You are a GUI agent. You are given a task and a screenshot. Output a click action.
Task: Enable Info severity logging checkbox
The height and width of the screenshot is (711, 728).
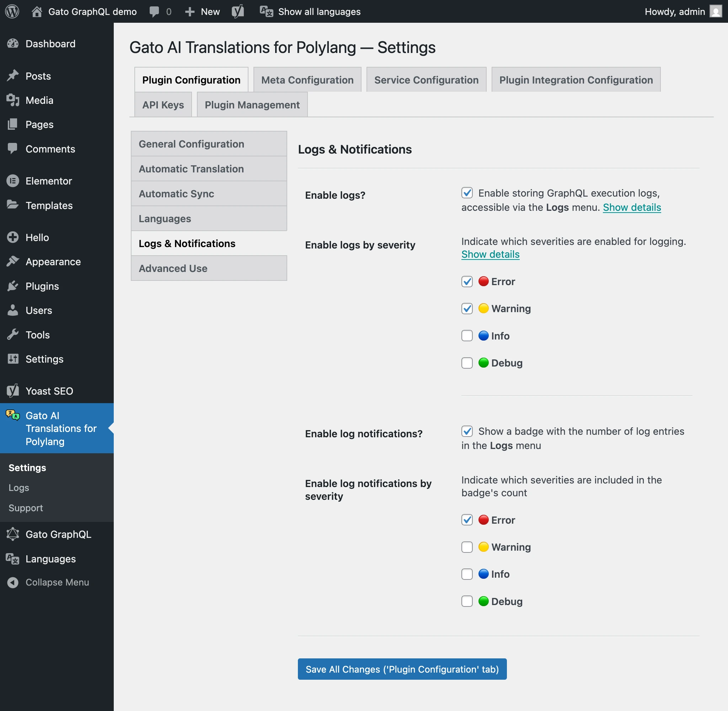click(x=467, y=336)
